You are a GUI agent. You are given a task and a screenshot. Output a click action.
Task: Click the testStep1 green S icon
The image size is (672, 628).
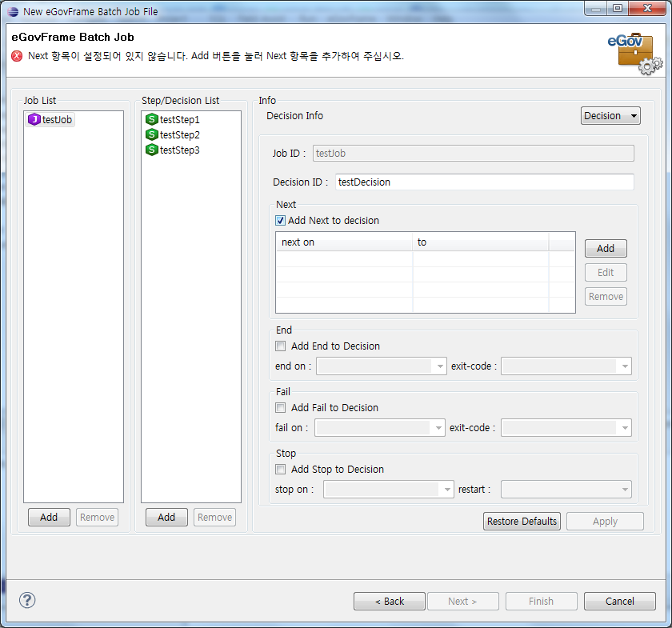coord(152,119)
